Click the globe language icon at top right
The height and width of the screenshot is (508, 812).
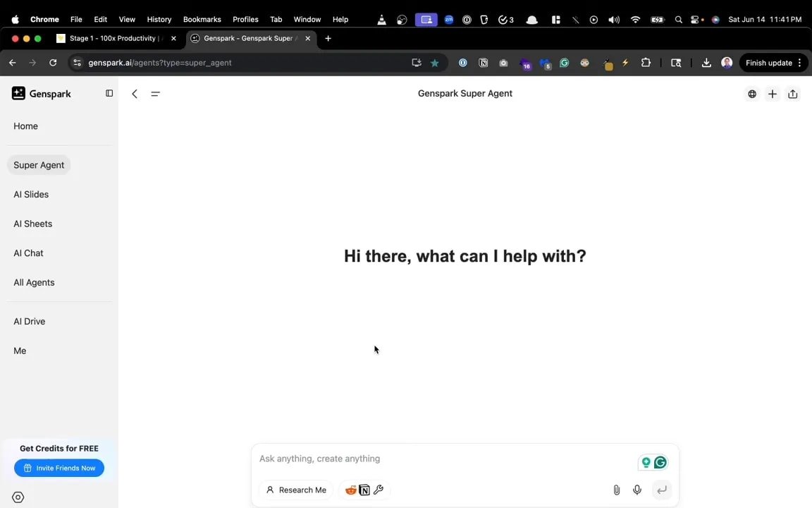pyautogui.click(x=752, y=93)
